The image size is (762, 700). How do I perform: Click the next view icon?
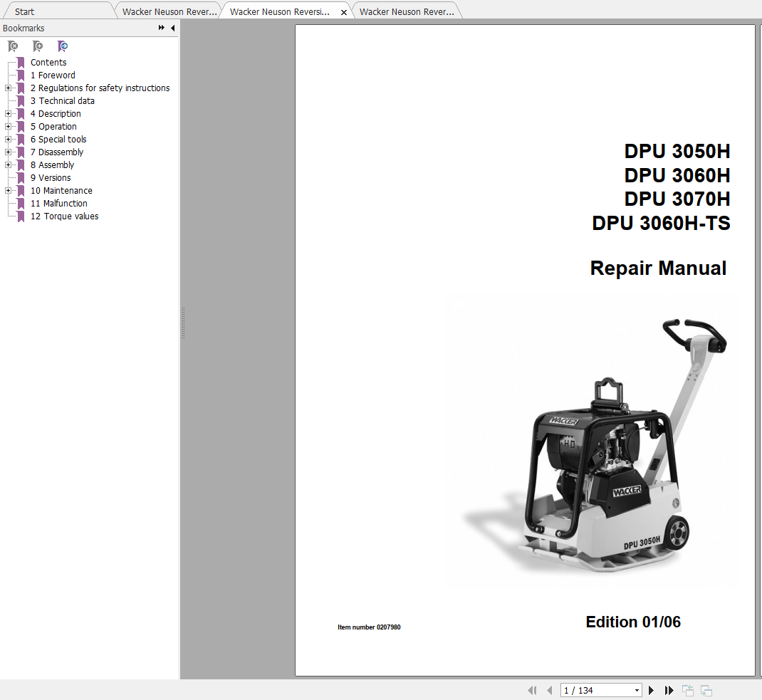point(706,690)
